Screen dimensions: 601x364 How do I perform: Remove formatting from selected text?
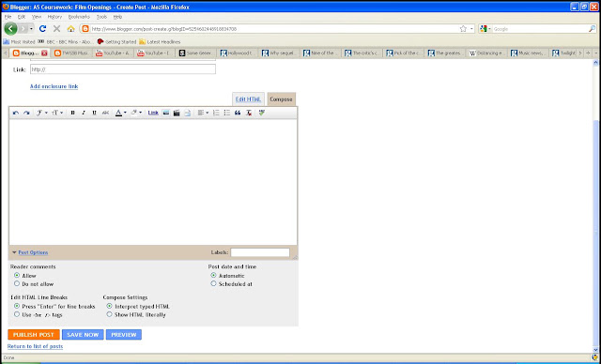click(249, 113)
